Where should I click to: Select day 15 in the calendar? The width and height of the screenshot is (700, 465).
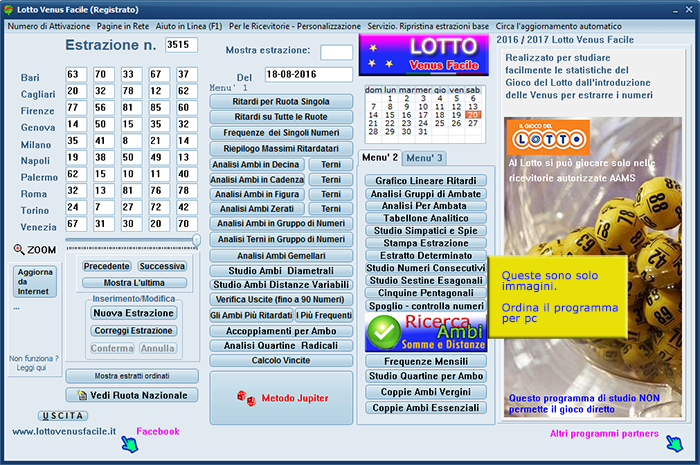coord(390,115)
